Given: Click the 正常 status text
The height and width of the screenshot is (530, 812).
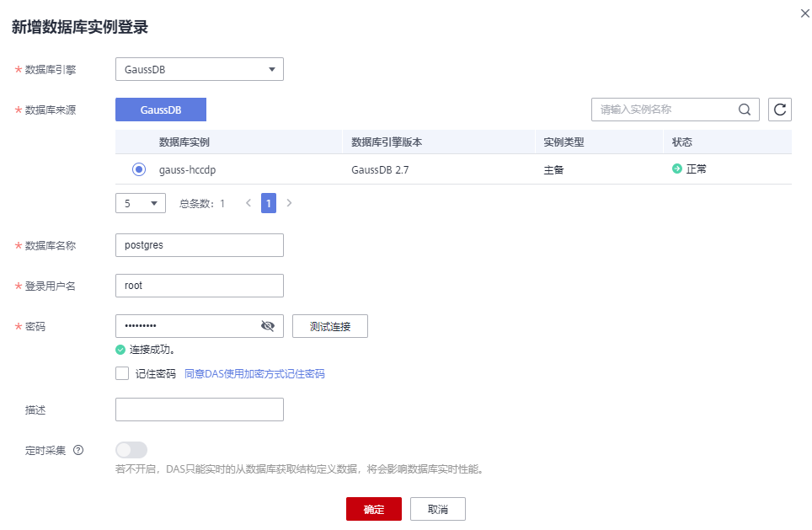Looking at the screenshot, I should click(x=696, y=169).
